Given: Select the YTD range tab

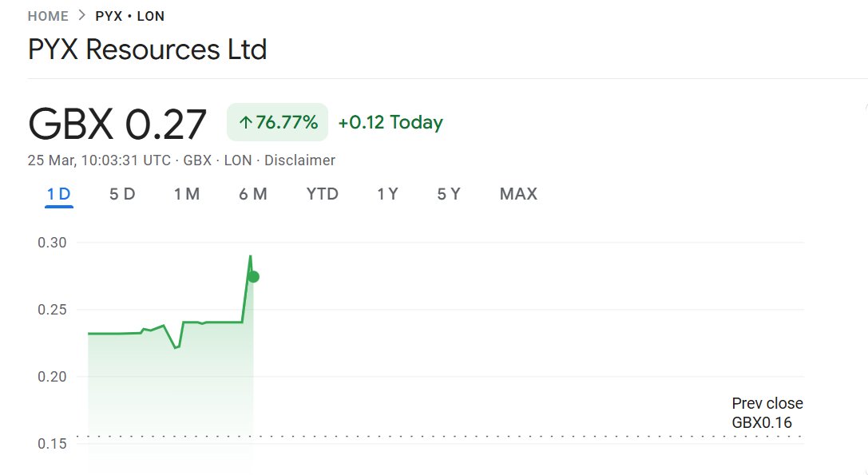Looking at the screenshot, I should tap(323, 194).
